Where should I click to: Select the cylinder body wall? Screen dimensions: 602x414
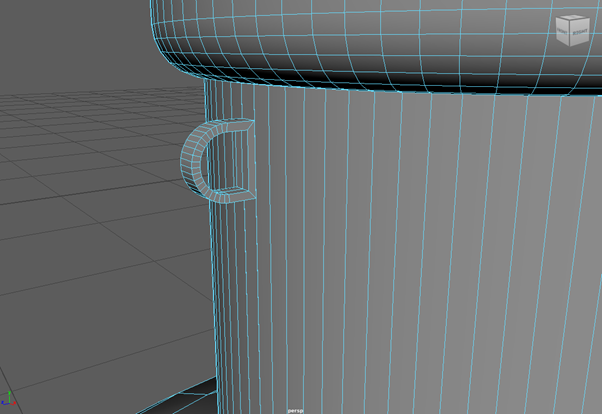click(400, 250)
